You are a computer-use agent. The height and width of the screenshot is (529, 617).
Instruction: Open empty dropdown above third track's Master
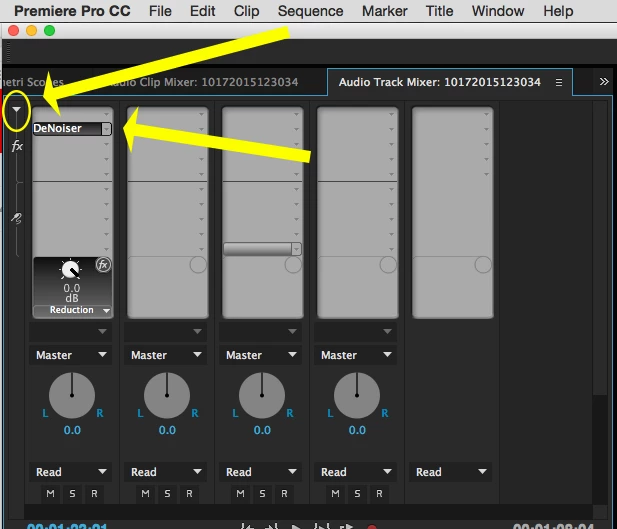coord(260,331)
